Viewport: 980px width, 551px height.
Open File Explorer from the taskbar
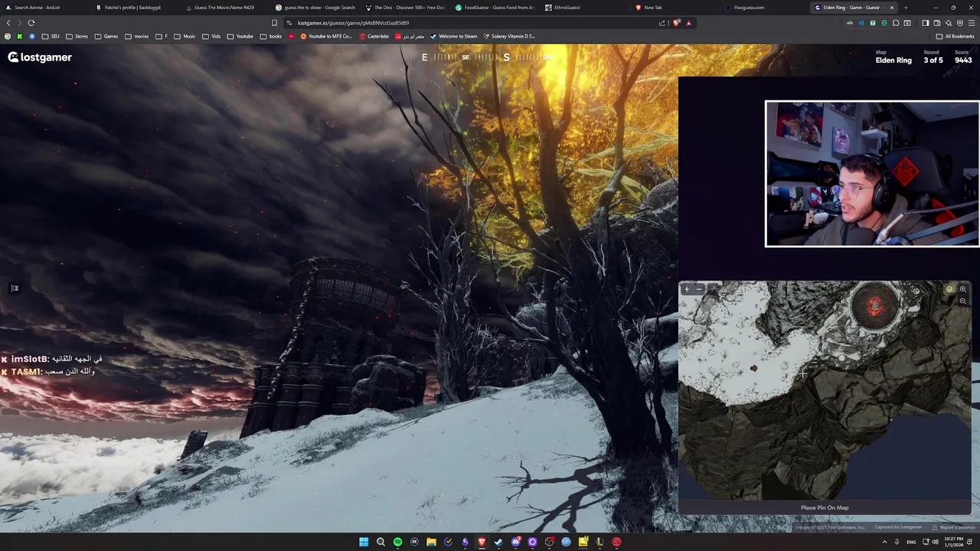pos(431,542)
